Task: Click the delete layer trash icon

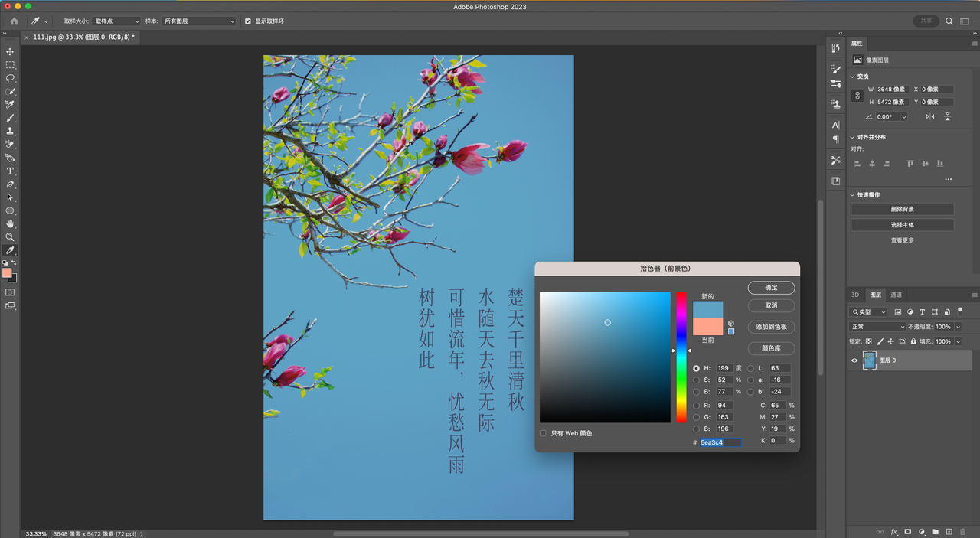Action: click(962, 531)
